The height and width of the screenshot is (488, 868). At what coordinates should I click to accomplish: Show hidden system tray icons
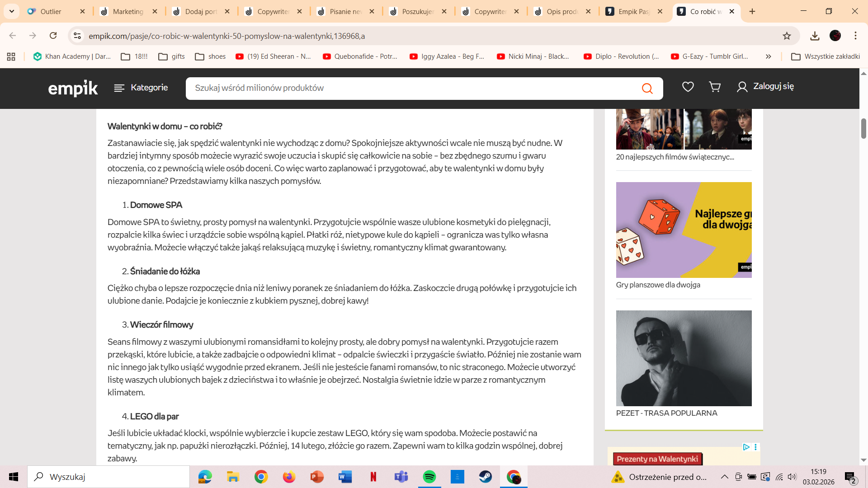tap(724, 477)
